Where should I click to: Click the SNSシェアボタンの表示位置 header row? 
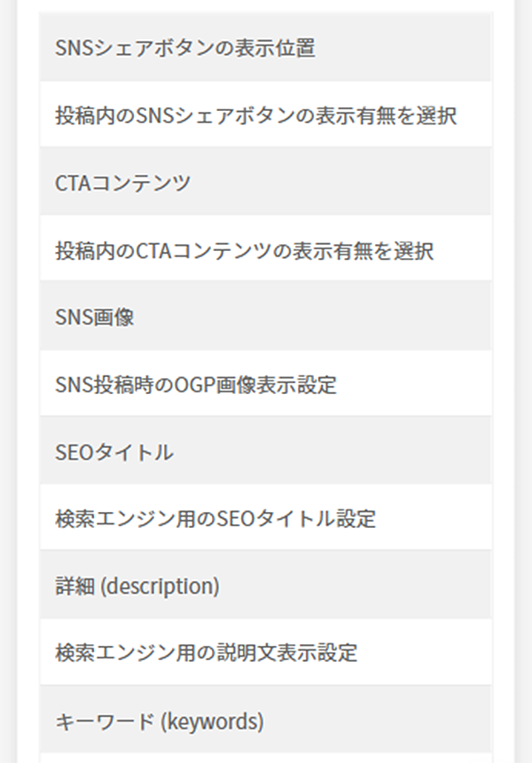click(x=266, y=48)
